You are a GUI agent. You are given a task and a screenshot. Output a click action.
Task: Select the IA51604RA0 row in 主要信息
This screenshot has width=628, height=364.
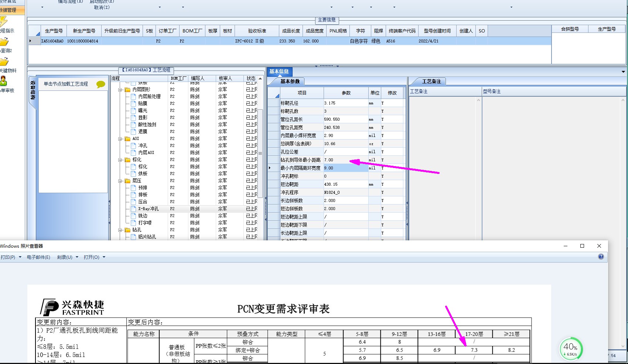click(x=290, y=41)
